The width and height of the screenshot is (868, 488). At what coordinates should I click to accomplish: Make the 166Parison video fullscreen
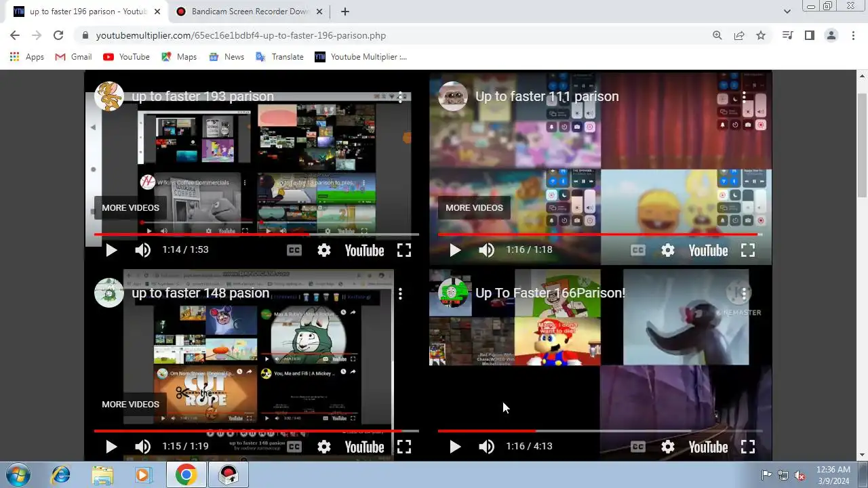coord(748,447)
